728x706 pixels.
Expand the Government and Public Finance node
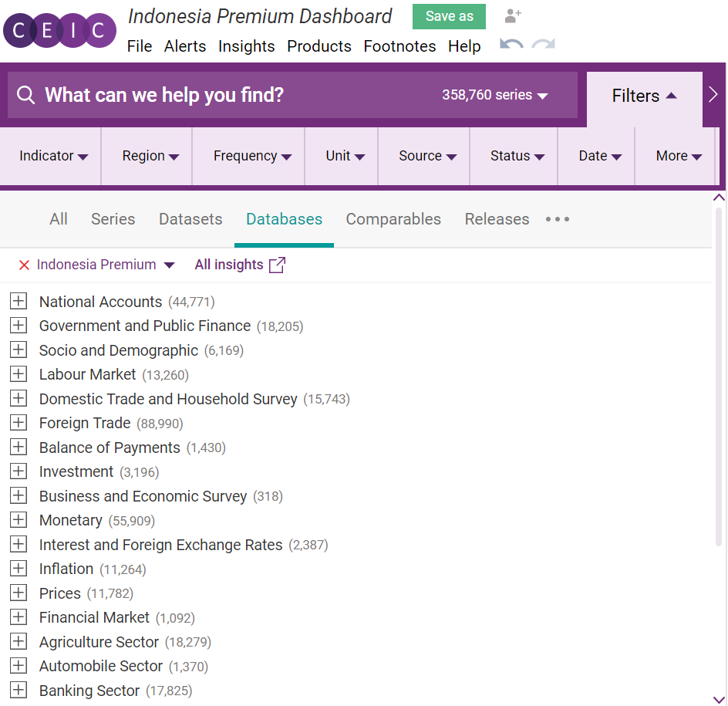[x=18, y=325]
